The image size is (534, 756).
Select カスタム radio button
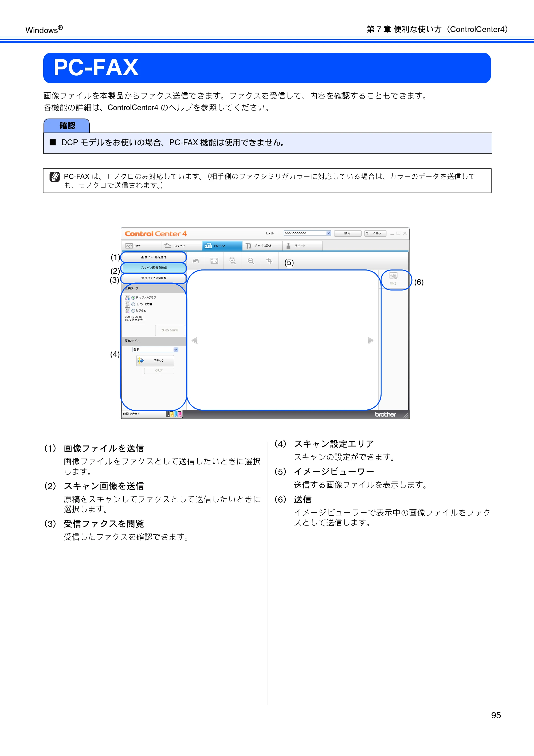point(133,311)
